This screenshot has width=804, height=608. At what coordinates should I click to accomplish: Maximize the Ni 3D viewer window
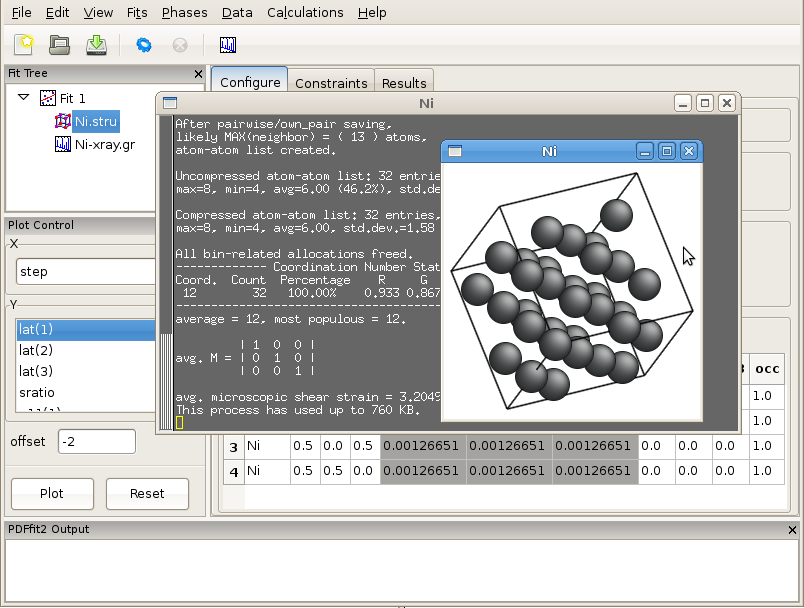coord(667,151)
